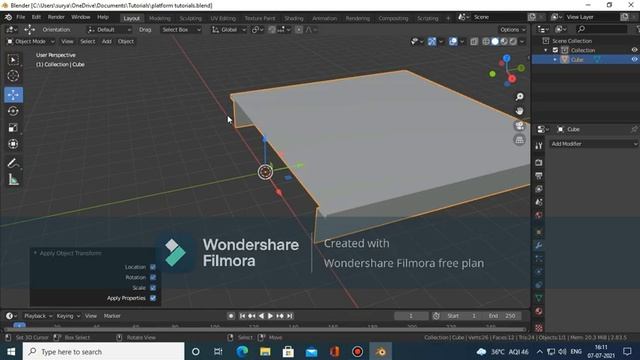Viewport: 640px width, 360px height.
Task: Play the animation forward
Action: (270, 316)
